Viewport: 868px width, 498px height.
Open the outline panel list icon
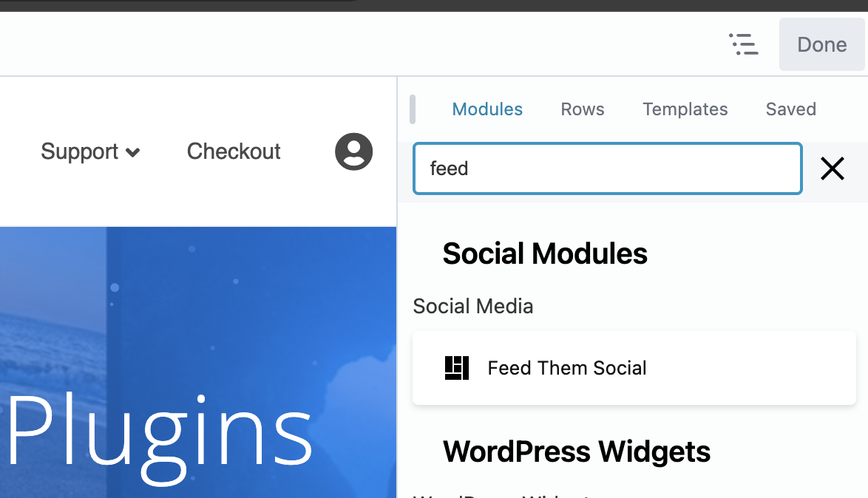click(x=744, y=44)
